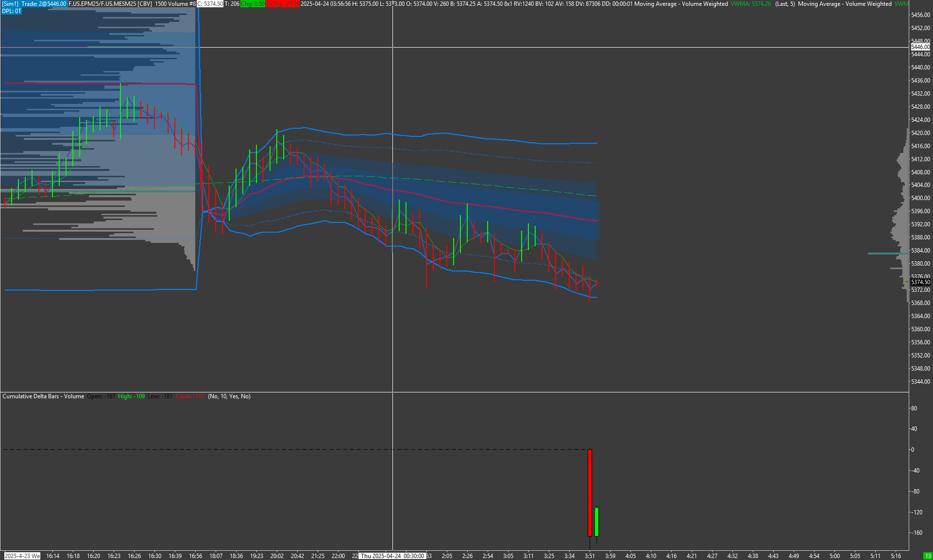Click the red DChg: -27.25 indicator
933x560 pixels.
coord(283,4)
